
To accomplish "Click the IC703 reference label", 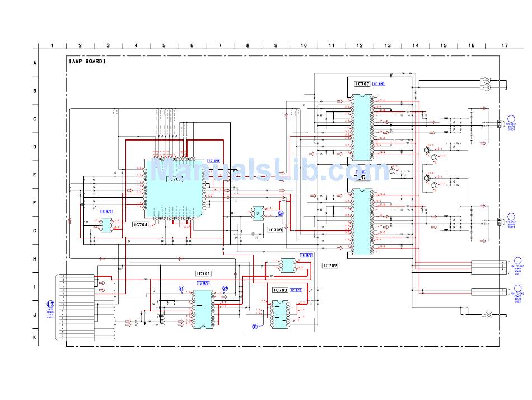I will point(280,290).
